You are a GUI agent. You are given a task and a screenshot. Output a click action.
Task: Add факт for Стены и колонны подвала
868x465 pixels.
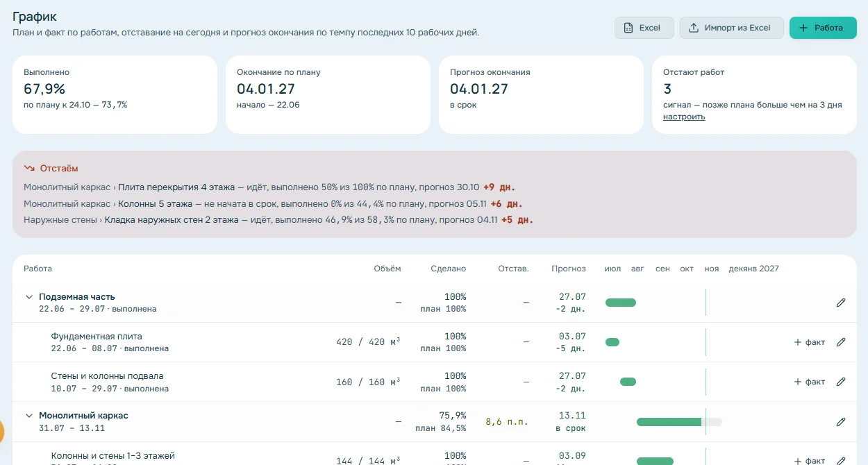point(810,382)
